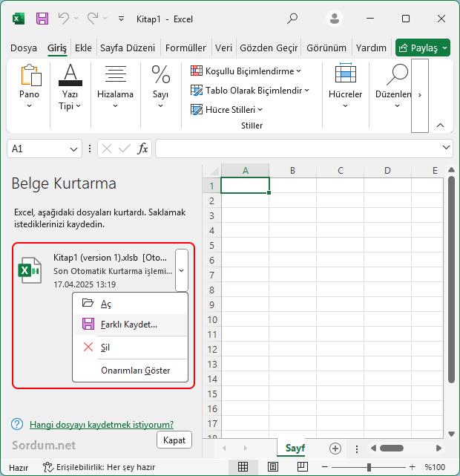Click the horizontal scrollbar right arrow
Image resolution: width=460 pixels, height=476 pixels.
(x=438, y=448)
